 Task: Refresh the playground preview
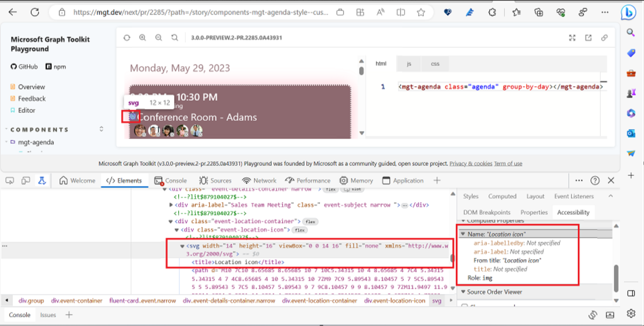pyautogui.click(x=126, y=38)
